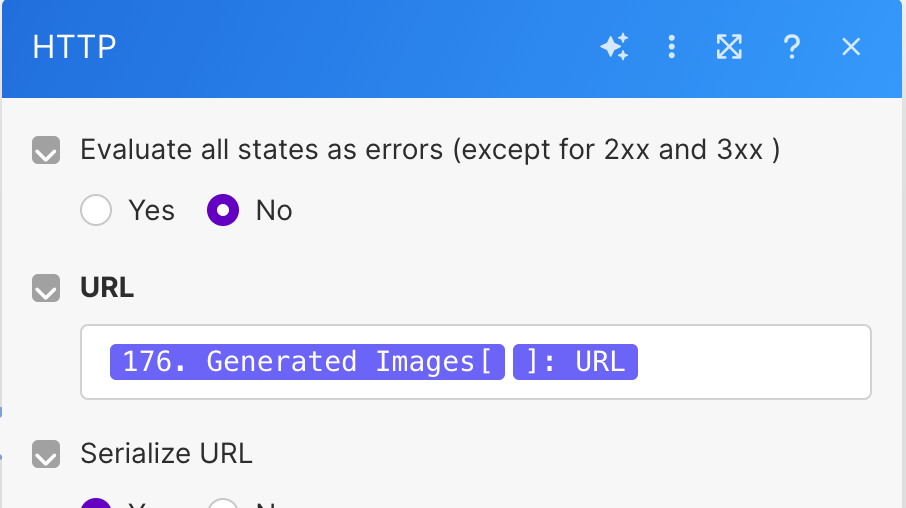Select Yes for evaluating states as errors
Image resolution: width=906 pixels, height=508 pixels.
tap(96, 211)
